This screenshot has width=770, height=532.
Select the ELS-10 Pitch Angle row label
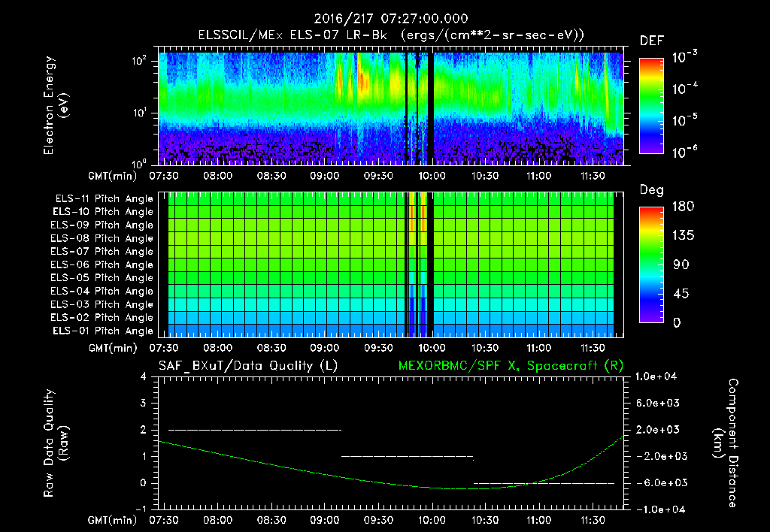coord(103,212)
